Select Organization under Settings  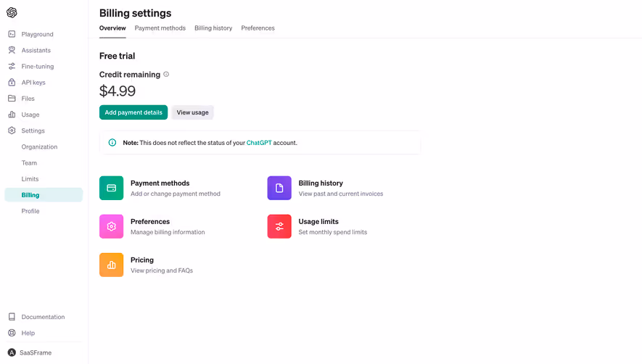click(x=39, y=146)
